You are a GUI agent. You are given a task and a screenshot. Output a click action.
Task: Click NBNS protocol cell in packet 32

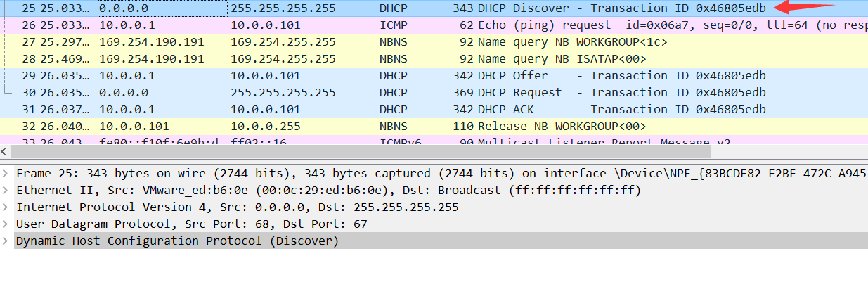pos(393,127)
